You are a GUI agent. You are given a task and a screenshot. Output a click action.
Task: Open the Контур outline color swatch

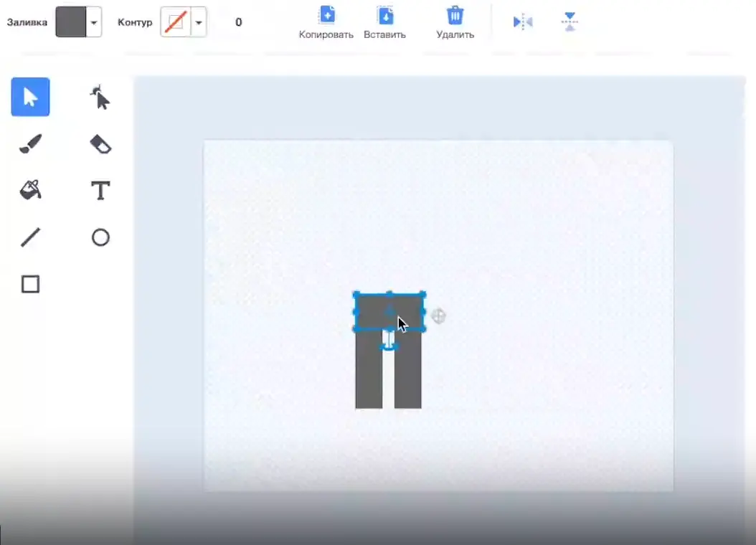pos(176,22)
